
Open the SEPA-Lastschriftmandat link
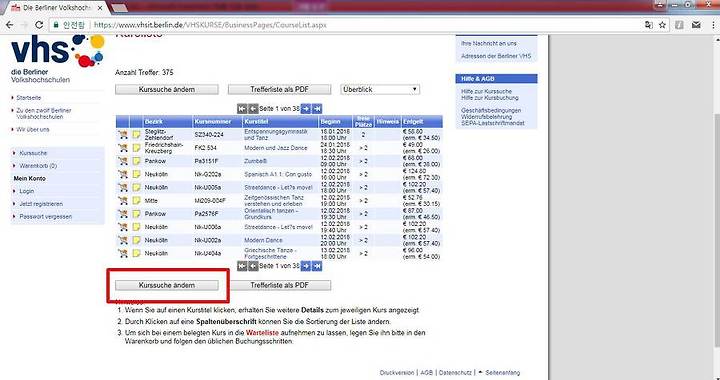(492, 123)
